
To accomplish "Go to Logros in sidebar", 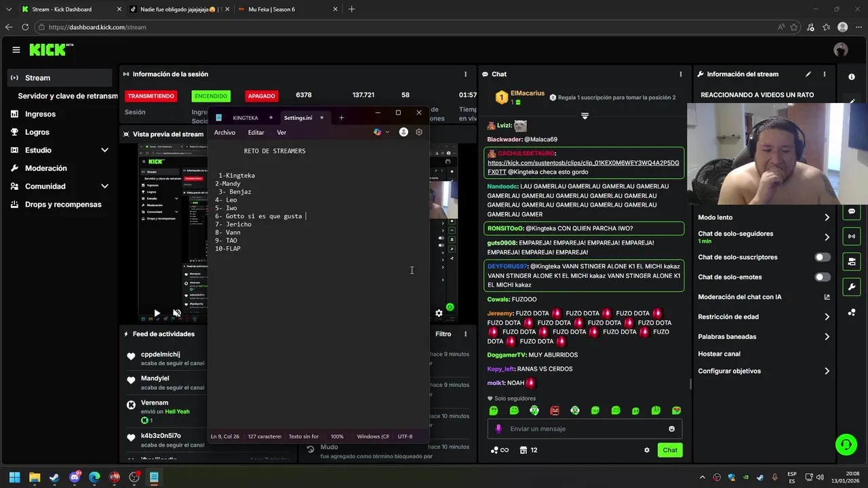I will (37, 132).
